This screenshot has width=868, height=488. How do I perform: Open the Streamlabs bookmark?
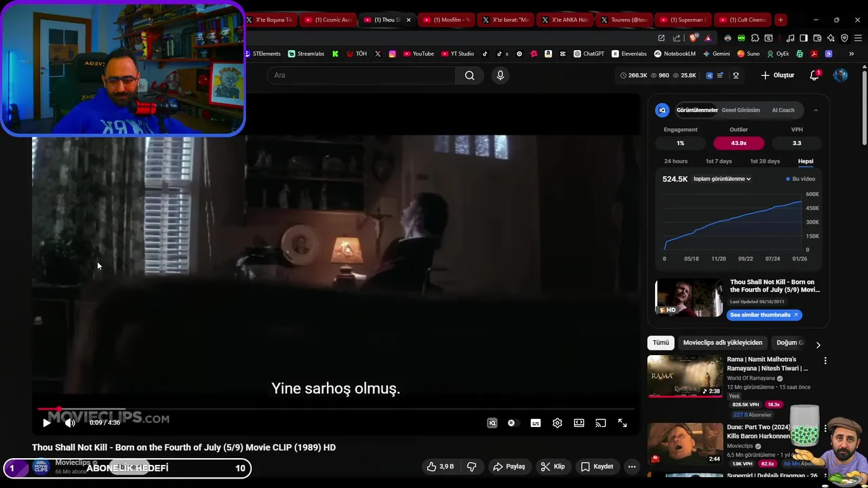pos(307,54)
